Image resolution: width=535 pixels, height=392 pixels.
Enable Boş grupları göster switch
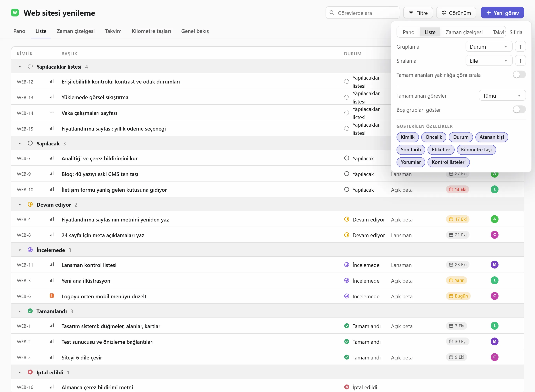[x=519, y=110]
